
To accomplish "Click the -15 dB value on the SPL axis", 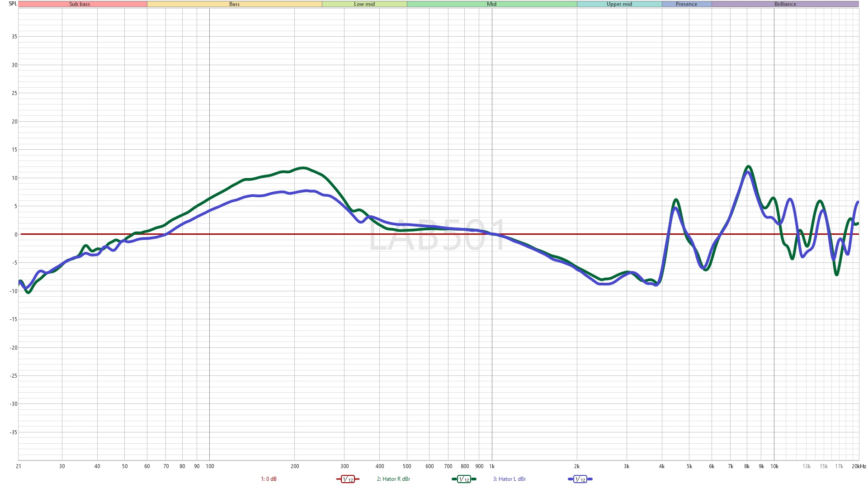I will pyautogui.click(x=14, y=319).
